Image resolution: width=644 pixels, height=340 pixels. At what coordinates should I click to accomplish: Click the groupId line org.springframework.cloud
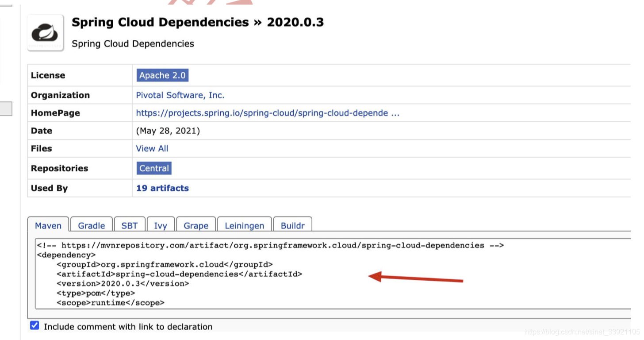(x=165, y=264)
